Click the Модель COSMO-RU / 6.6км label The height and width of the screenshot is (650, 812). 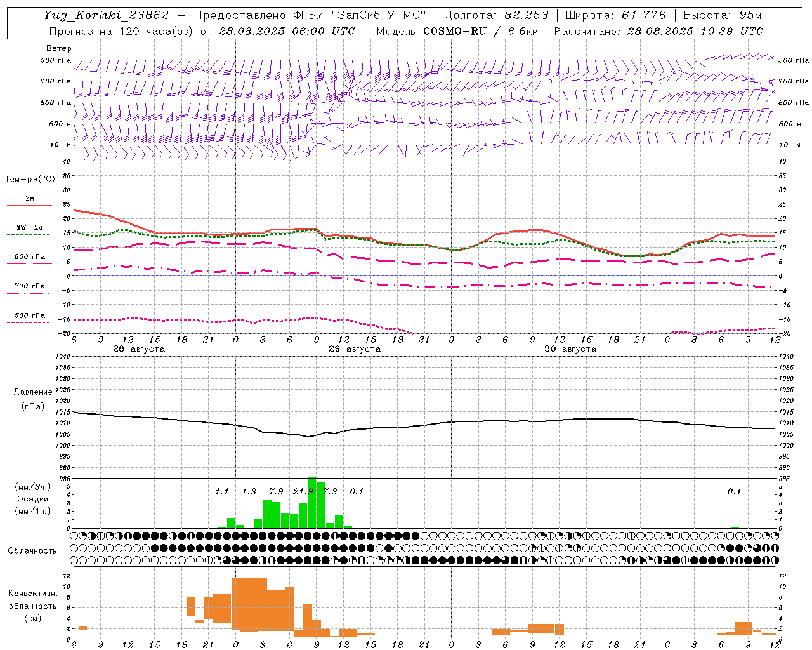(x=457, y=31)
